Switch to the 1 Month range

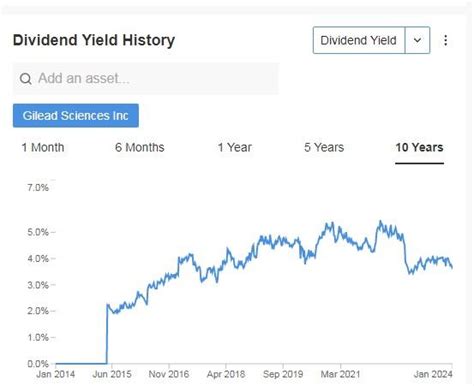pyautogui.click(x=43, y=147)
